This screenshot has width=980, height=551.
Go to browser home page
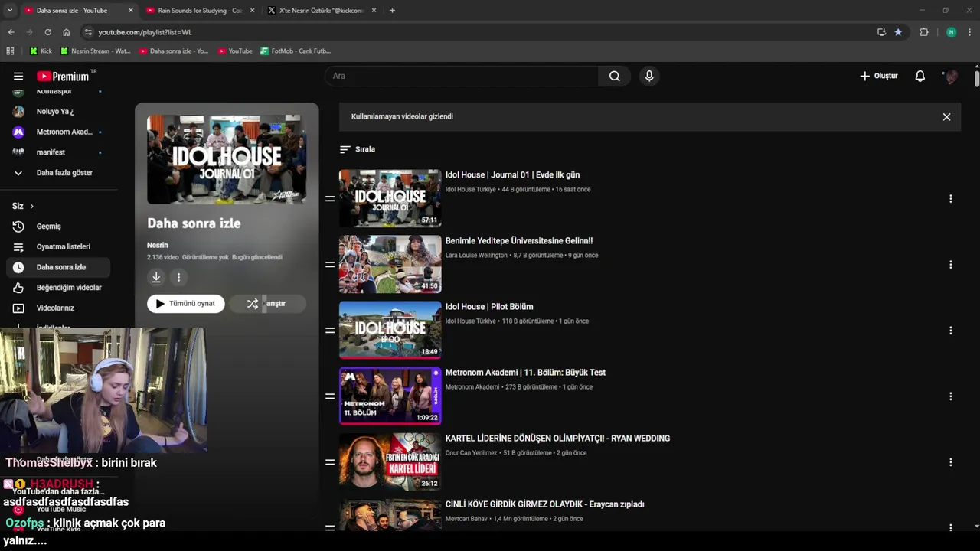click(67, 32)
